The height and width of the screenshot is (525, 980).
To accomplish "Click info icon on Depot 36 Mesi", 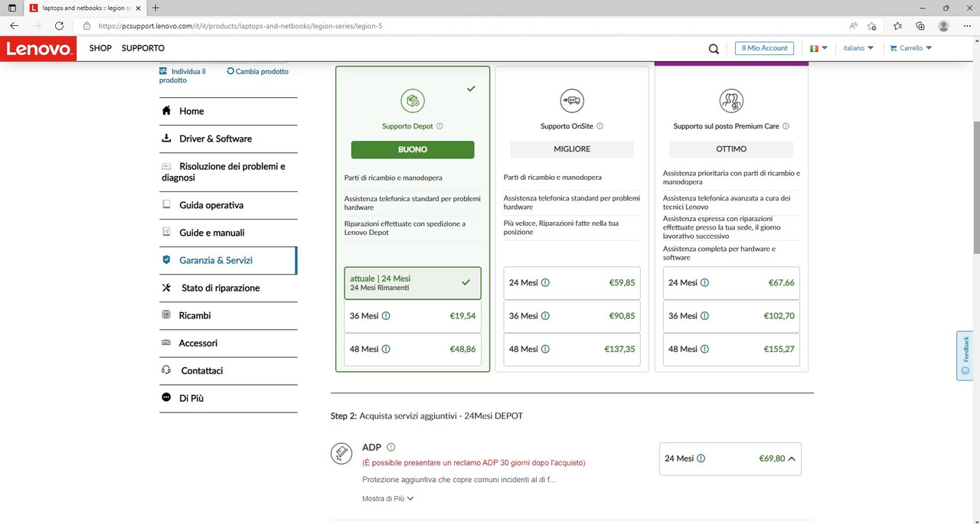I will (x=386, y=316).
